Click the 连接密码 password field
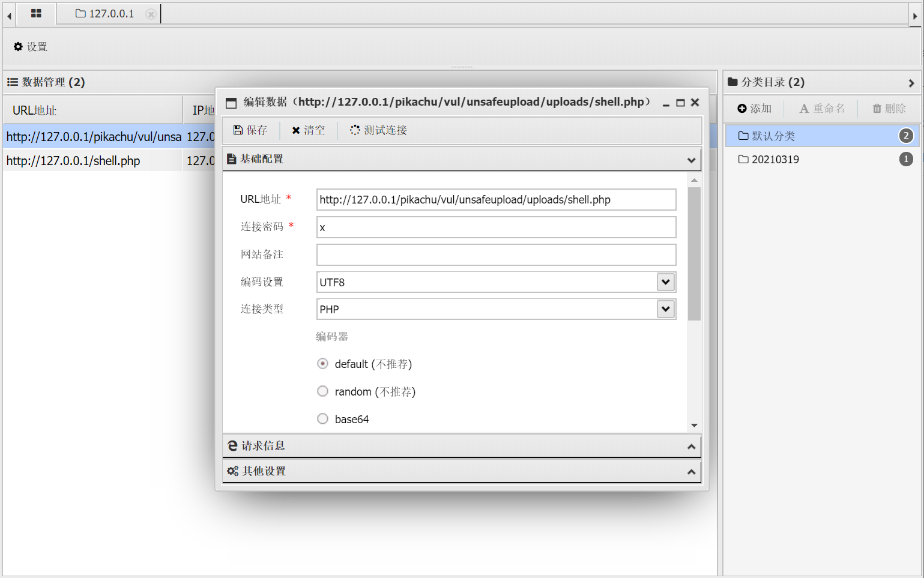 496,227
